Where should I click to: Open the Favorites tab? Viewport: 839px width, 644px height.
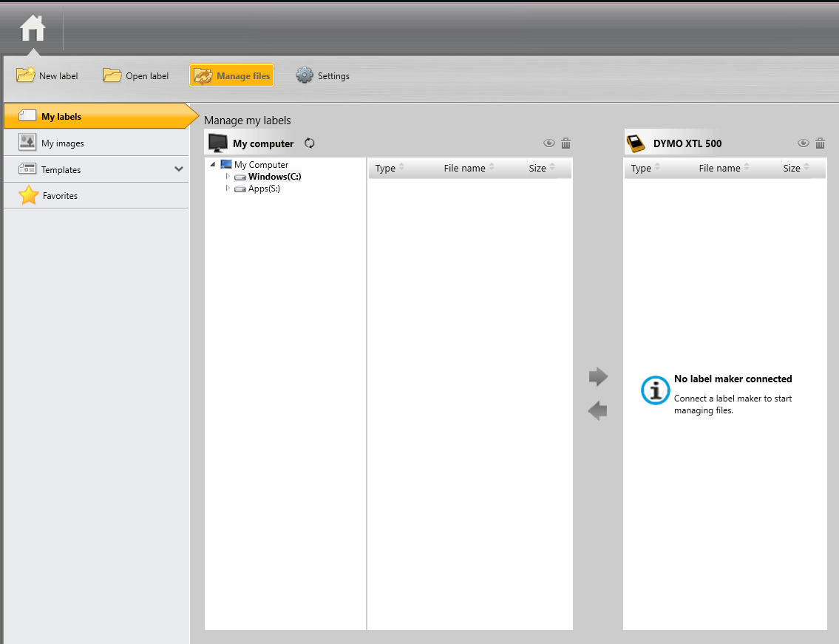[60, 196]
